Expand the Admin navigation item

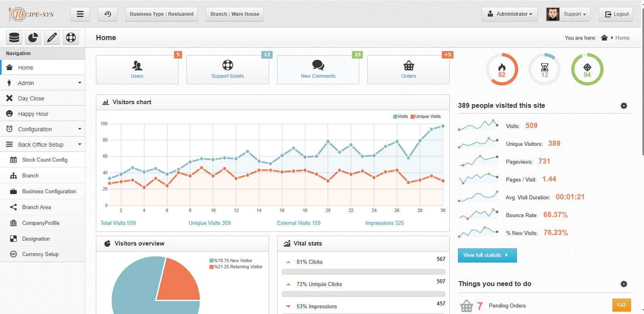pos(42,83)
